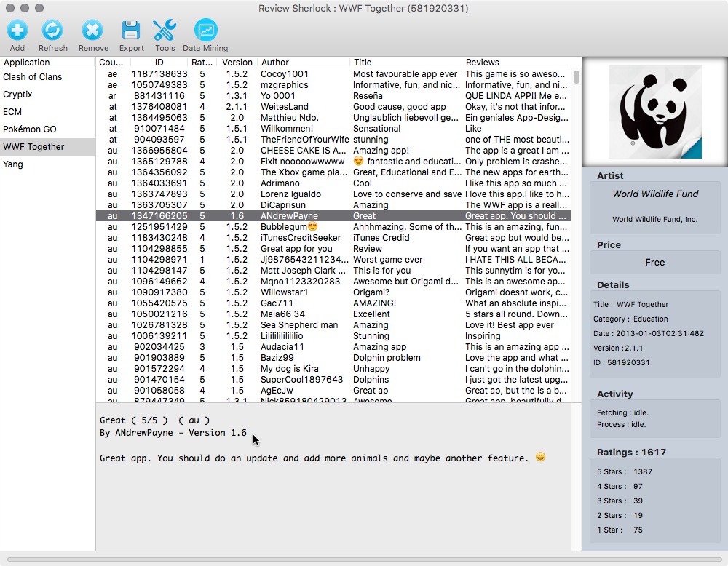Click the Free price value

[654, 263]
